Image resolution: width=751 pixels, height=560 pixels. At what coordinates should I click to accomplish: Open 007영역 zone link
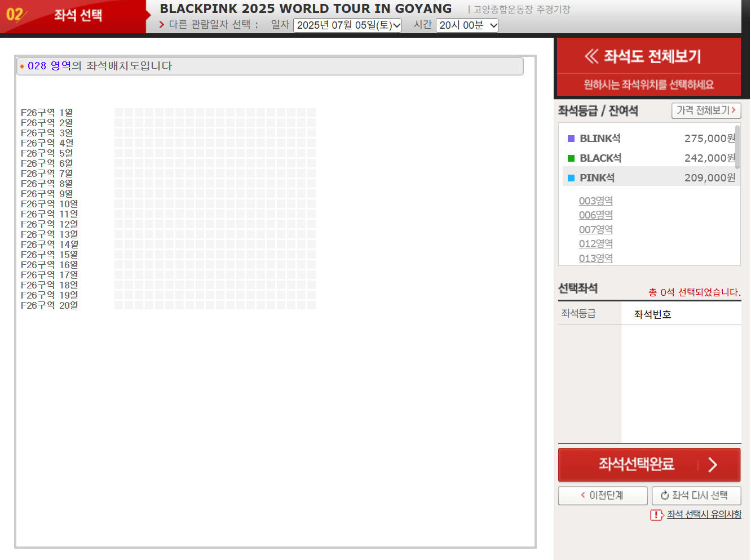[x=595, y=230]
